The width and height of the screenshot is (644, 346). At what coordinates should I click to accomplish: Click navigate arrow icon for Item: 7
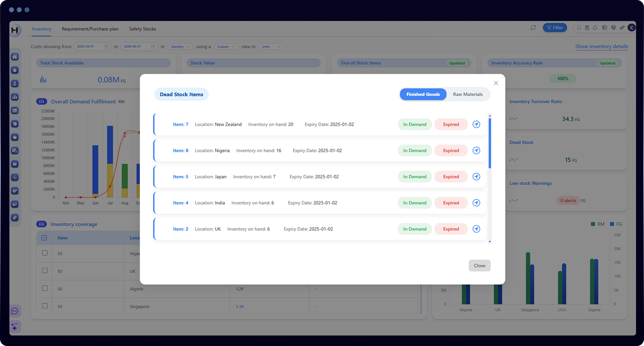pos(476,124)
